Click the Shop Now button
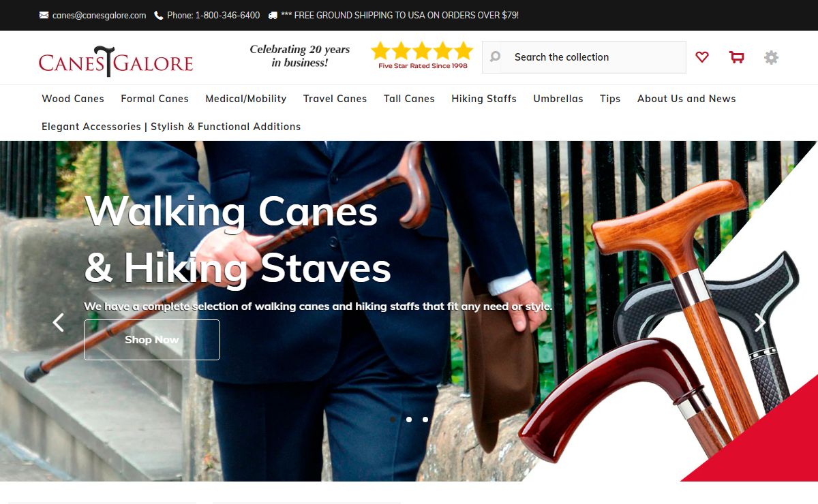Viewport: 818px width, 504px height. pyautogui.click(x=152, y=340)
